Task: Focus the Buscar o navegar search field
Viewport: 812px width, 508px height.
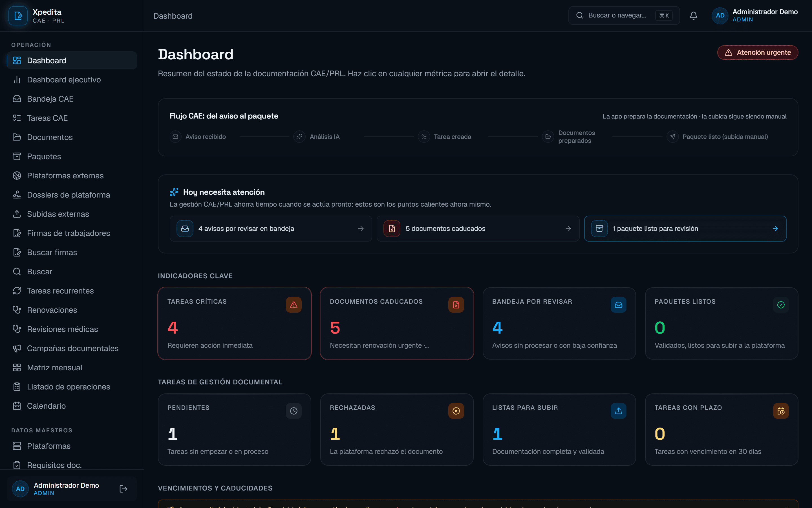Action: [624, 16]
